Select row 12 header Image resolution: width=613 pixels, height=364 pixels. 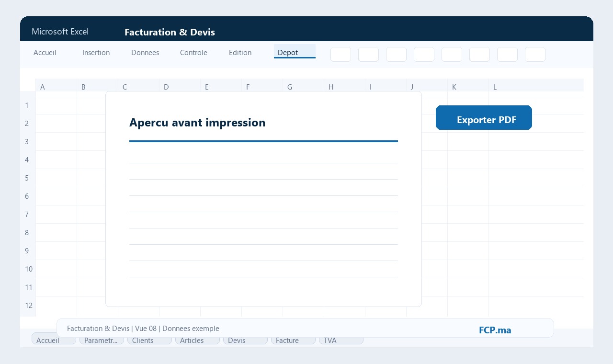click(x=28, y=305)
